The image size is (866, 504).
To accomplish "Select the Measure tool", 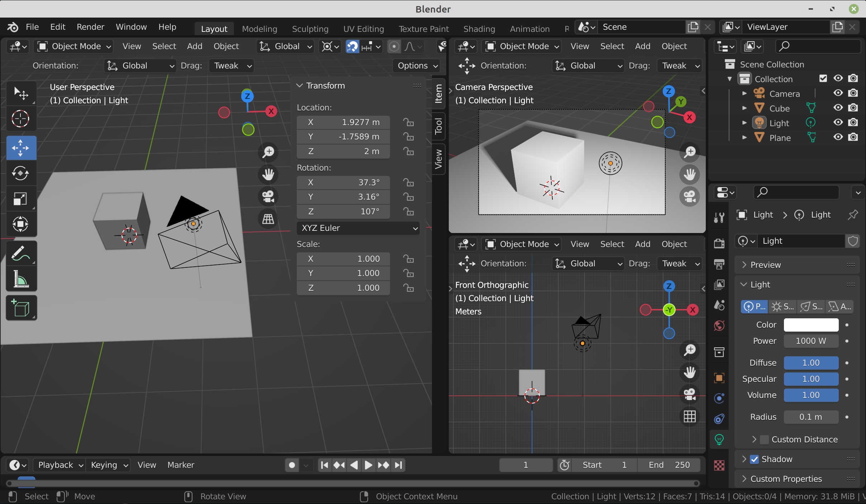I will (21, 279).
